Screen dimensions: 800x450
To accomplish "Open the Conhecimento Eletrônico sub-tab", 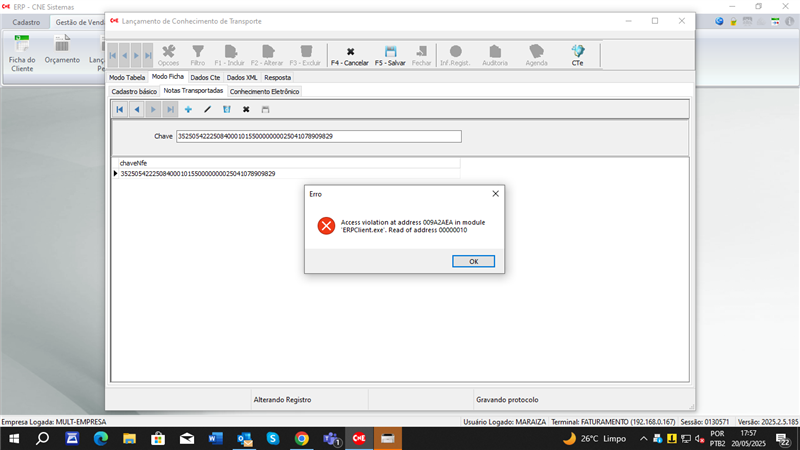I will coord(264,91).
